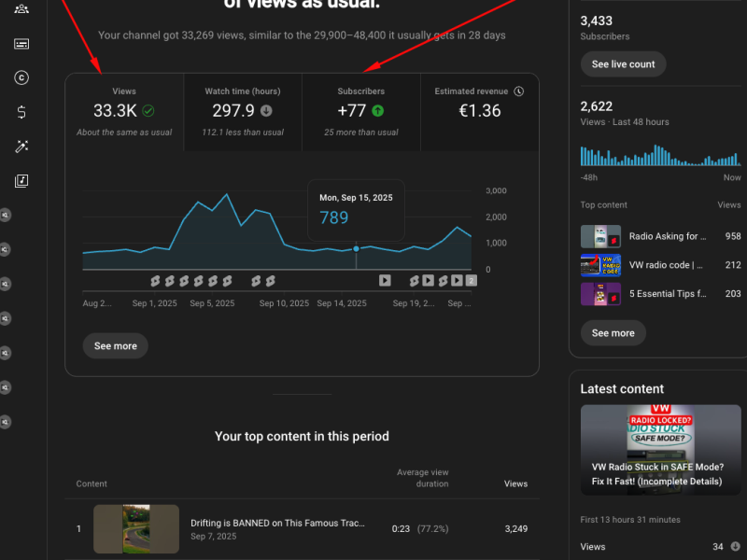Click the marker labeled 2 on the timeline

[472, 280]
